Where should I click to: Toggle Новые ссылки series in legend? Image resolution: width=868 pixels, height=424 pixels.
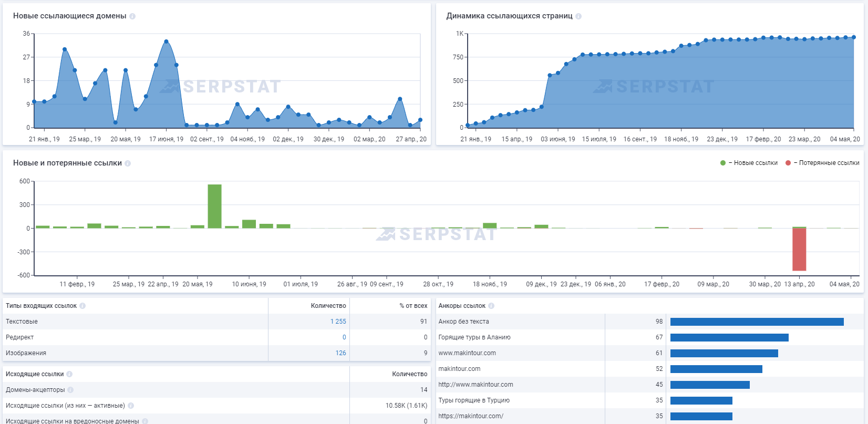750,163
